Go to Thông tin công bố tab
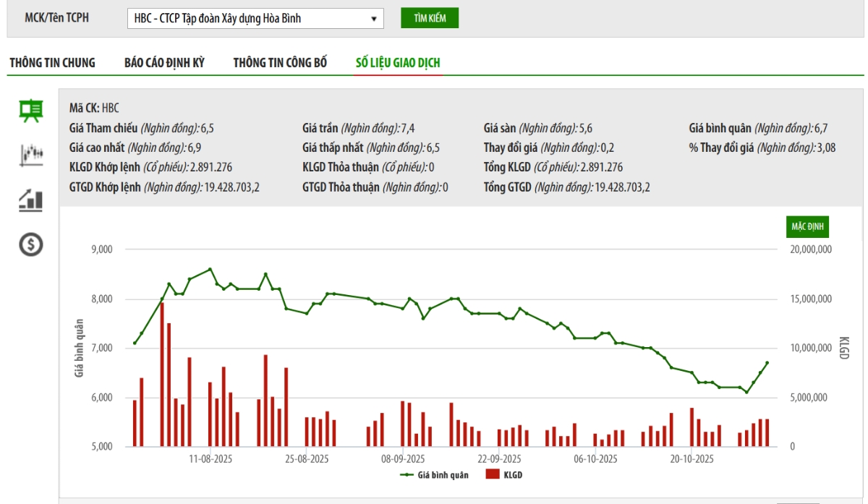This screenshot has height=504, width=868. (x=280, y=63)
